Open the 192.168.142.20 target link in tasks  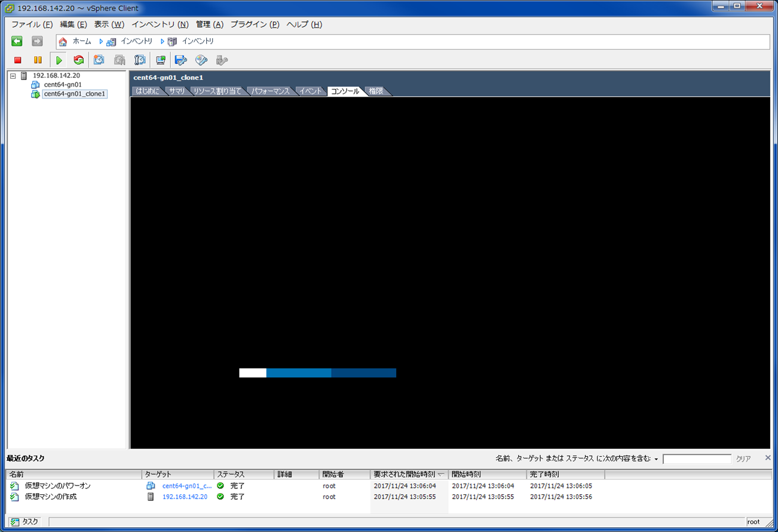tap(185, 497)
